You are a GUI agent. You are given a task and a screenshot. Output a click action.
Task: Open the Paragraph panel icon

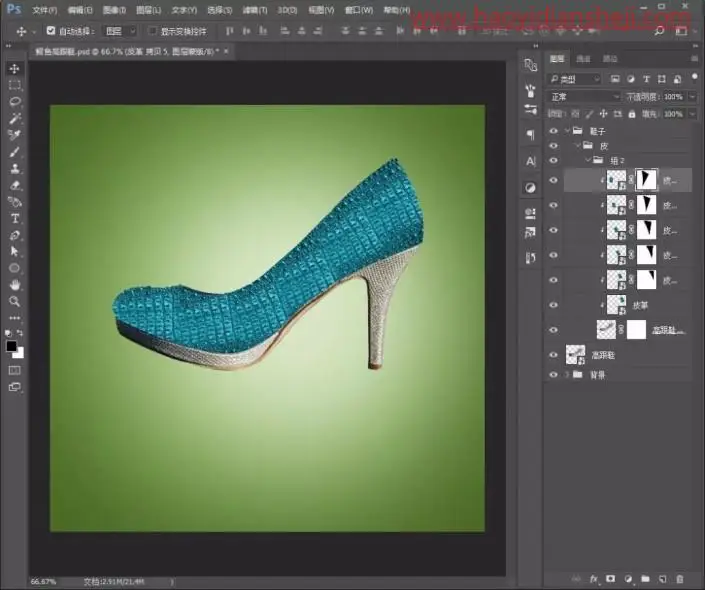(531, 134)
